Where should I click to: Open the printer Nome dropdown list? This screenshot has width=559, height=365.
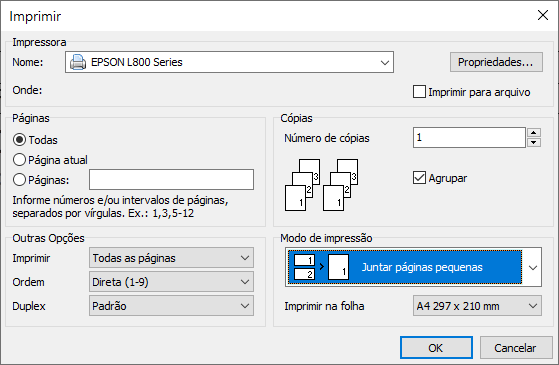(x=384, y=62)
